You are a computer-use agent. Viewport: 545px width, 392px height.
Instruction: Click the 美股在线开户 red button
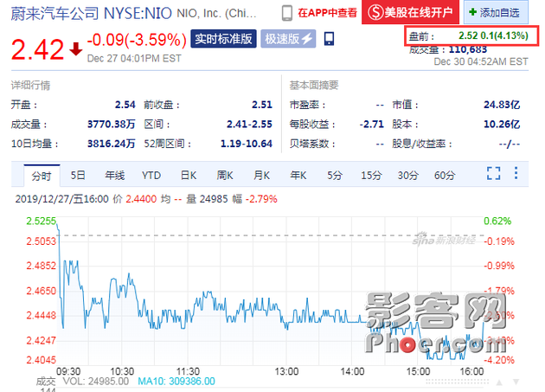point(411,12)
